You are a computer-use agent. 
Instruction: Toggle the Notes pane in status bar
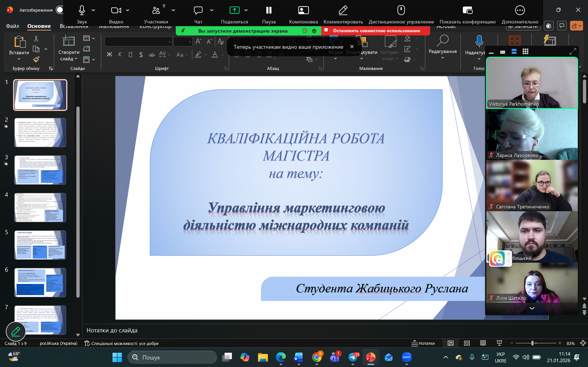pyautogui.click(x=423, y=343)
